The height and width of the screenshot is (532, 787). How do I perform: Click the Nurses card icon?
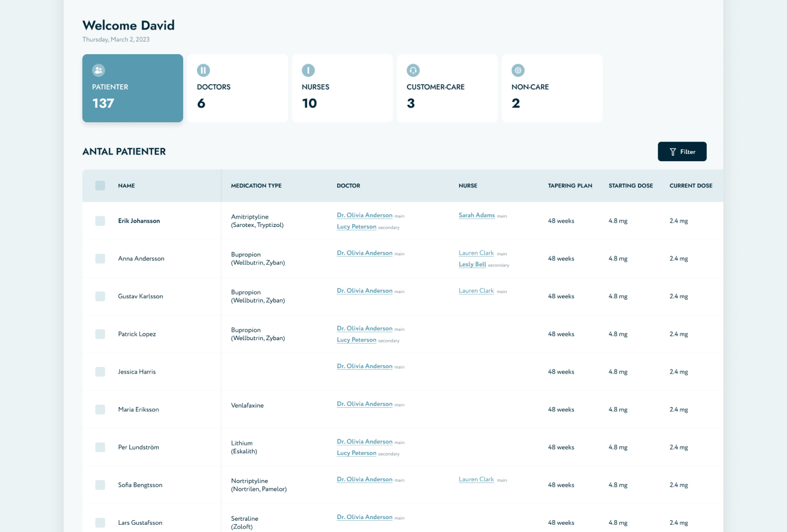point(309,70)
